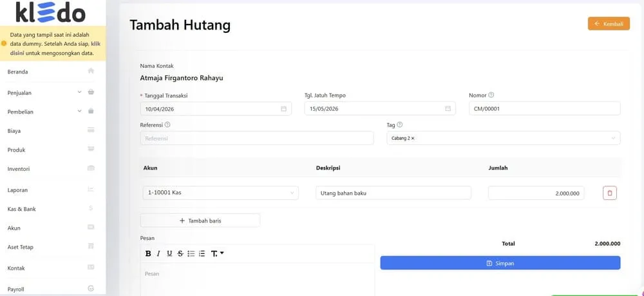This screenshot has width=644, height=296.
Task: Open the Akun dropdown 1-10001 Kas
Action: click(220, 193)
